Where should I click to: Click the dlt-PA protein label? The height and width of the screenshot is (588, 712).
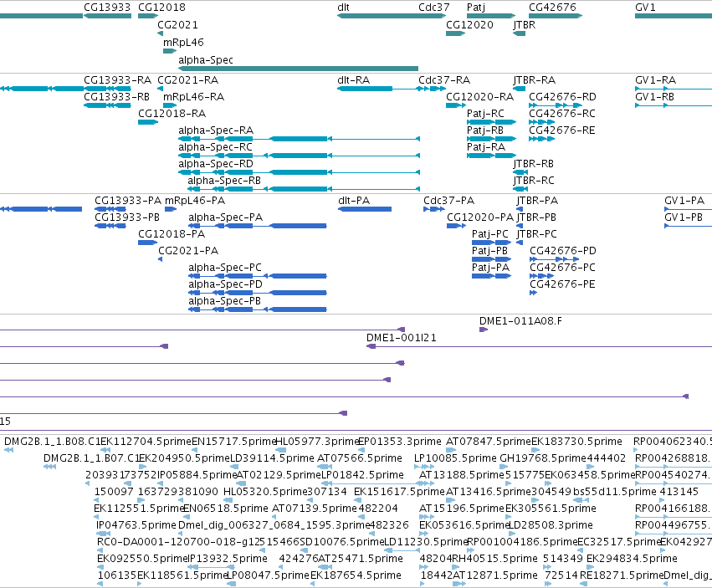[354, 201]
